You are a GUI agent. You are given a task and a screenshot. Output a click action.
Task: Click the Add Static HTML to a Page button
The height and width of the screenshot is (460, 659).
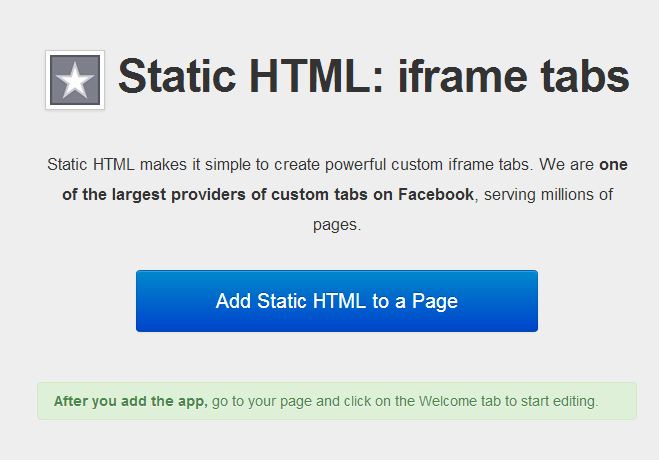(337, 301)
